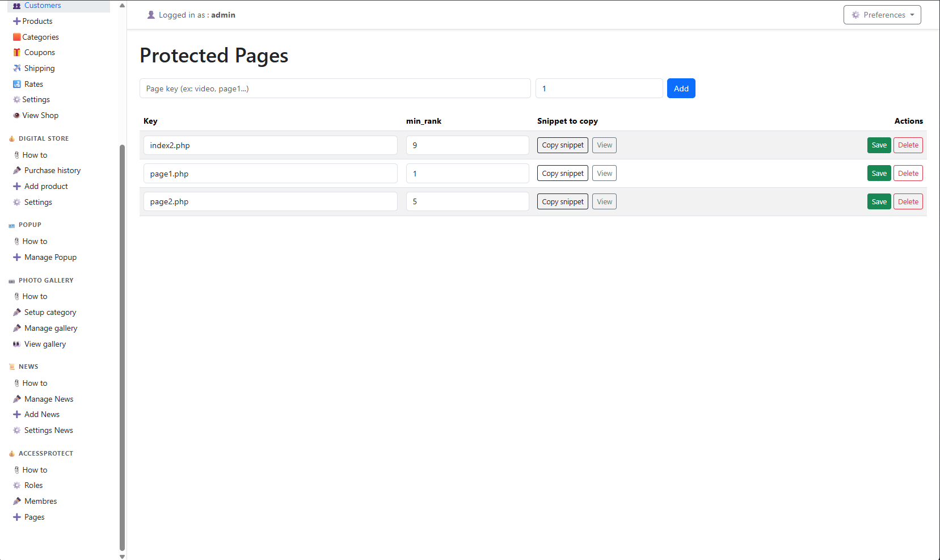940x560 pixels.
Task: Click the orange Categories icon
Action: tap(17, 37)
